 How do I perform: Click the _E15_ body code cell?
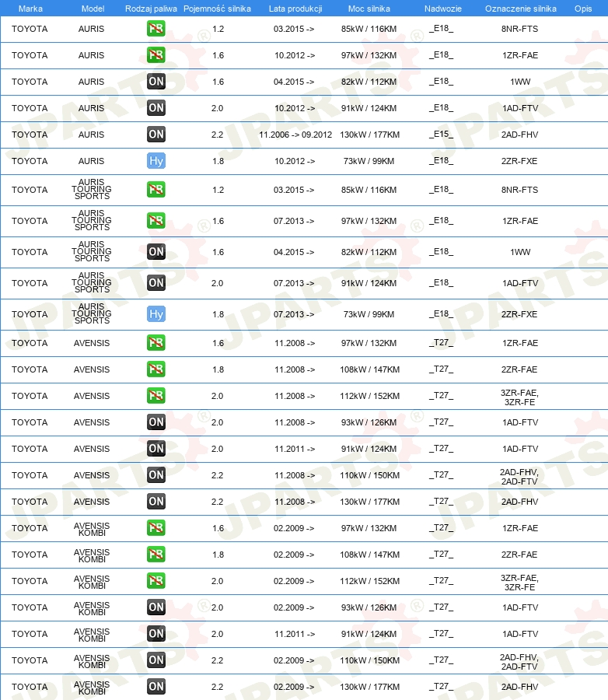[441, 134]
